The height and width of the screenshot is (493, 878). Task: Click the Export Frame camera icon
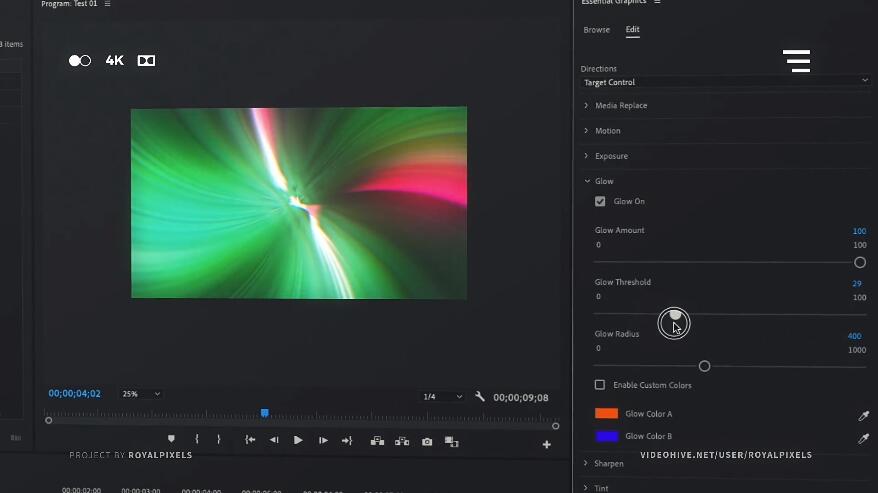pos(427,441)
